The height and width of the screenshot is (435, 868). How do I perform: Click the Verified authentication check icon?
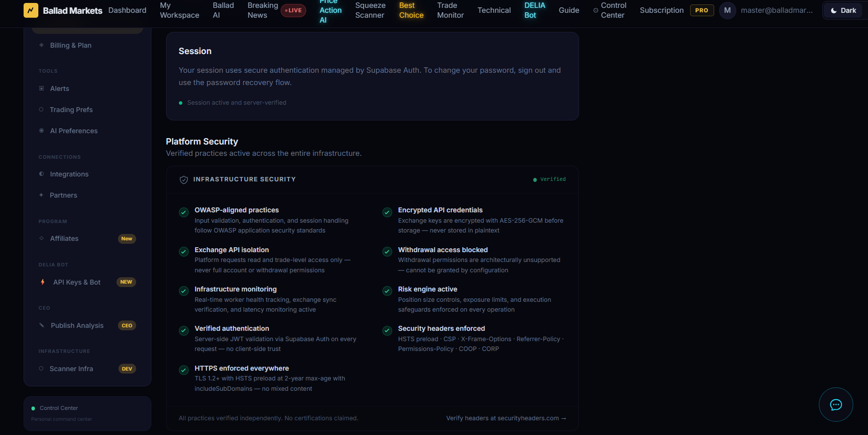(x=184, y=331)
